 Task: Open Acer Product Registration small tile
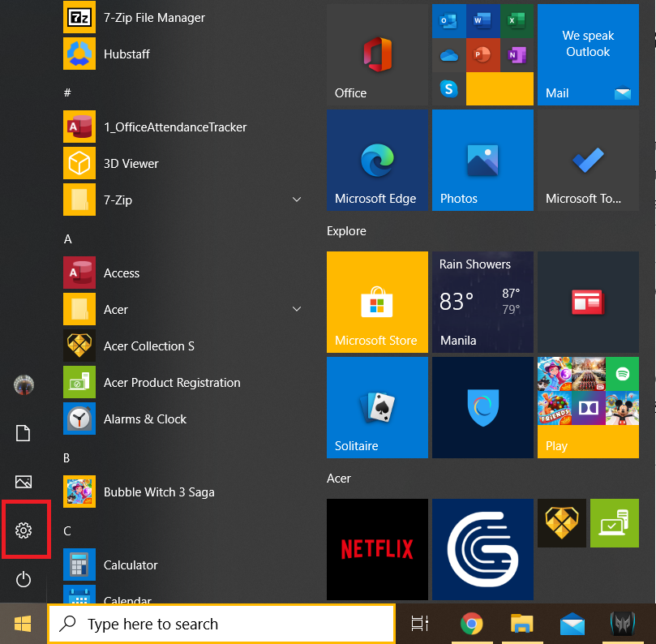pos(615,523)
